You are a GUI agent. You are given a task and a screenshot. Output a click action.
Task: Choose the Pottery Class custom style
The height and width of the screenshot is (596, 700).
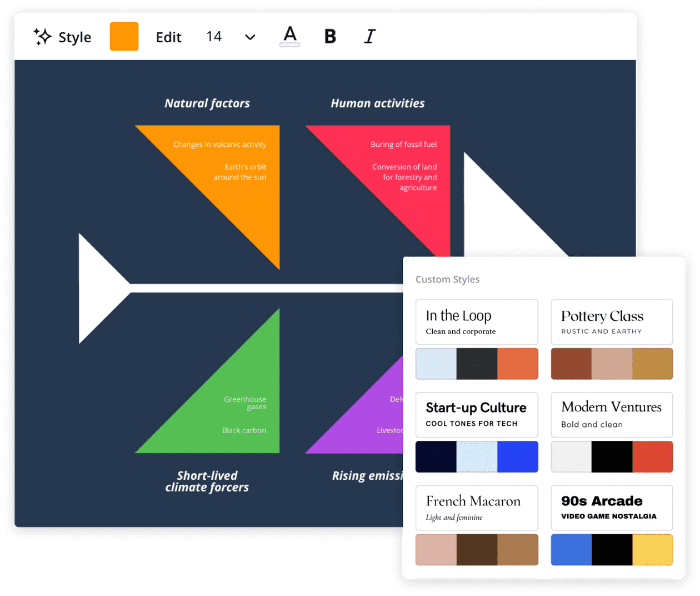coord(612,322)
